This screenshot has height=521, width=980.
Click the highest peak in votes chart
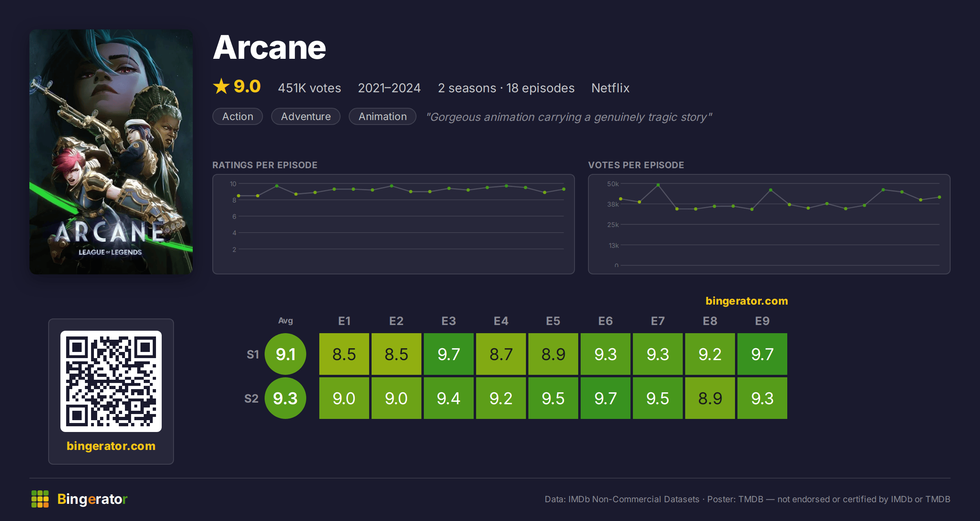pyautogui.click(x=658, y=185)
